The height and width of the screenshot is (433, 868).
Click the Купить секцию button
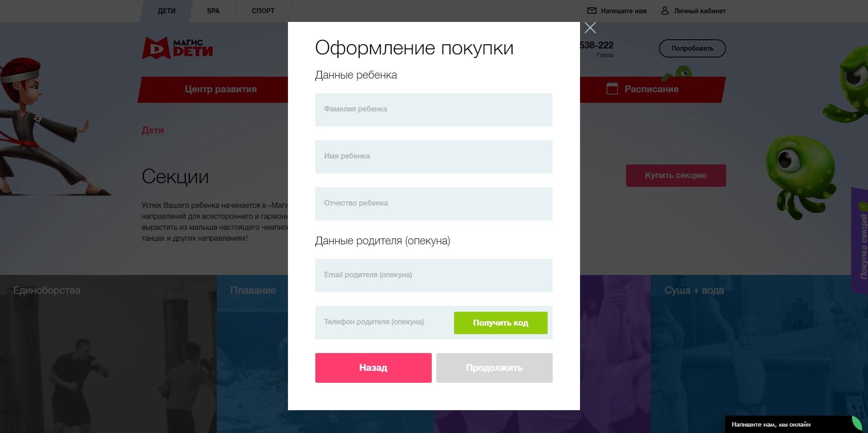click(x=676, y=175)
